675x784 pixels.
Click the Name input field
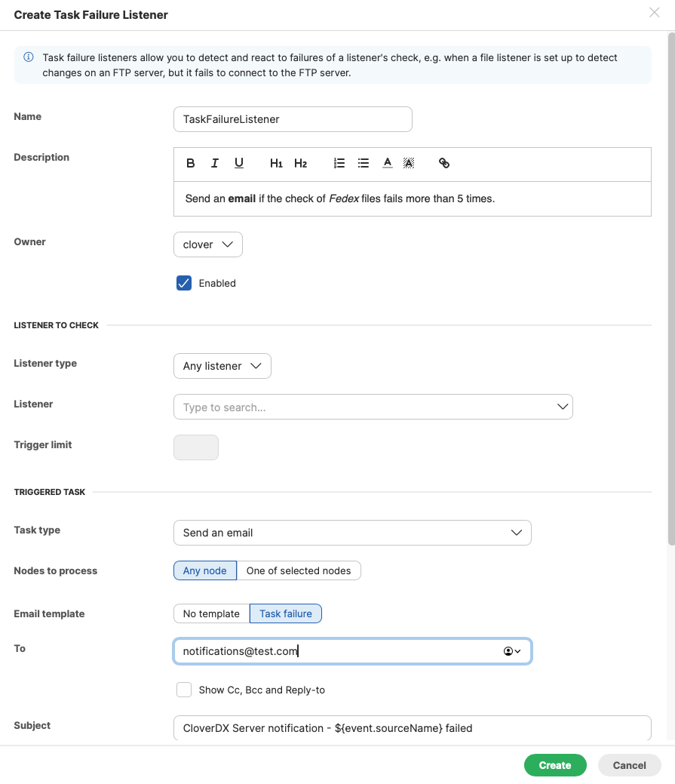293,119
